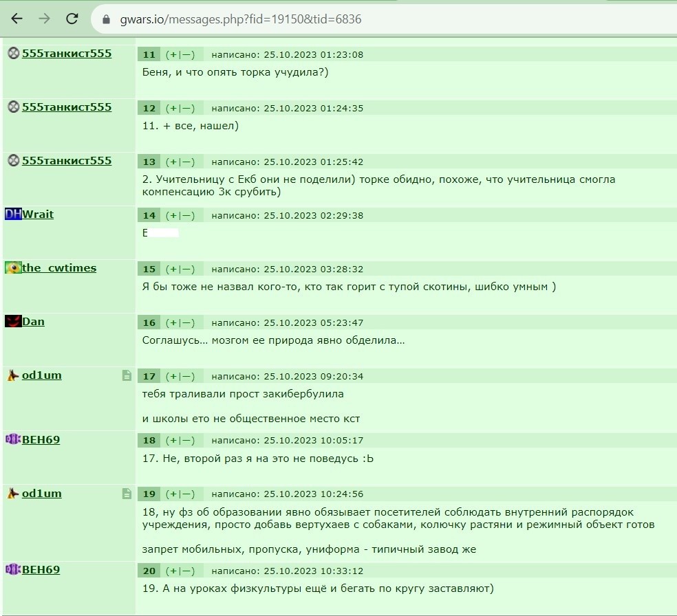Click the red icon beside Dan
Screen dimensions: 677x616
pos(13,321)
